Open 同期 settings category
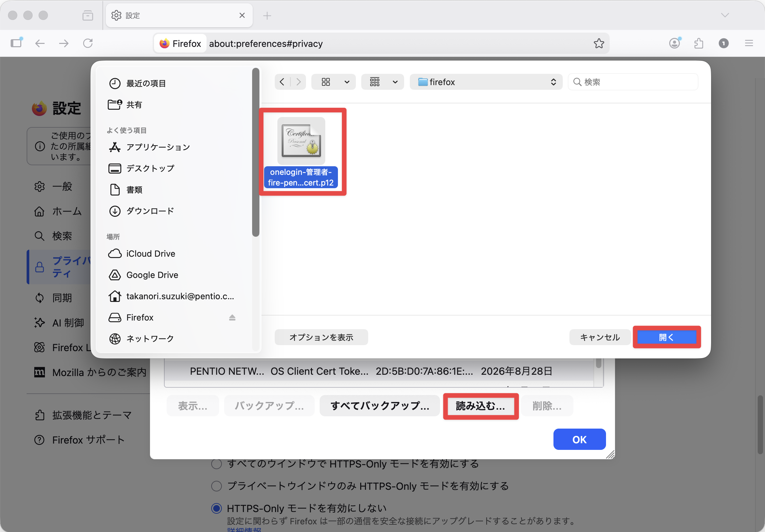This screenshot has height=532, width=765. [53, 298]
